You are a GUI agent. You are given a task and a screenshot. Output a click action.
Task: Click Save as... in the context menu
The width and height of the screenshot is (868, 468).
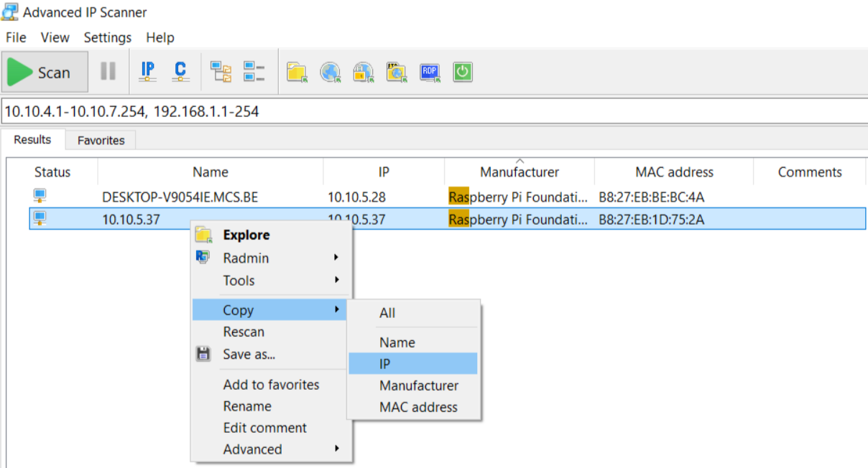(271, 354)
